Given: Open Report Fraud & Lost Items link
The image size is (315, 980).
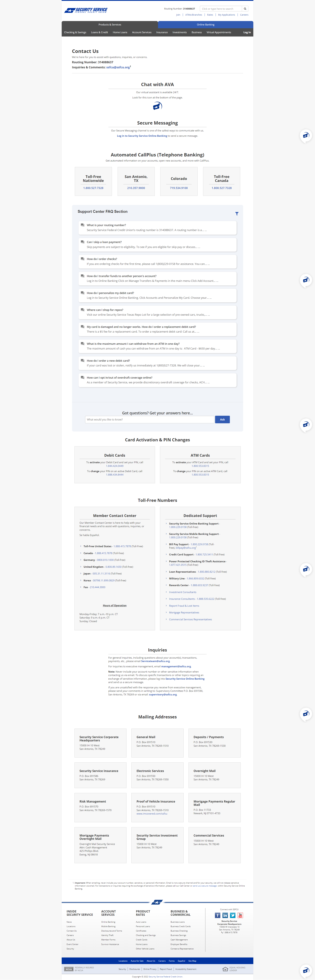Looking at the screenshot, I should tap(184, 606).
